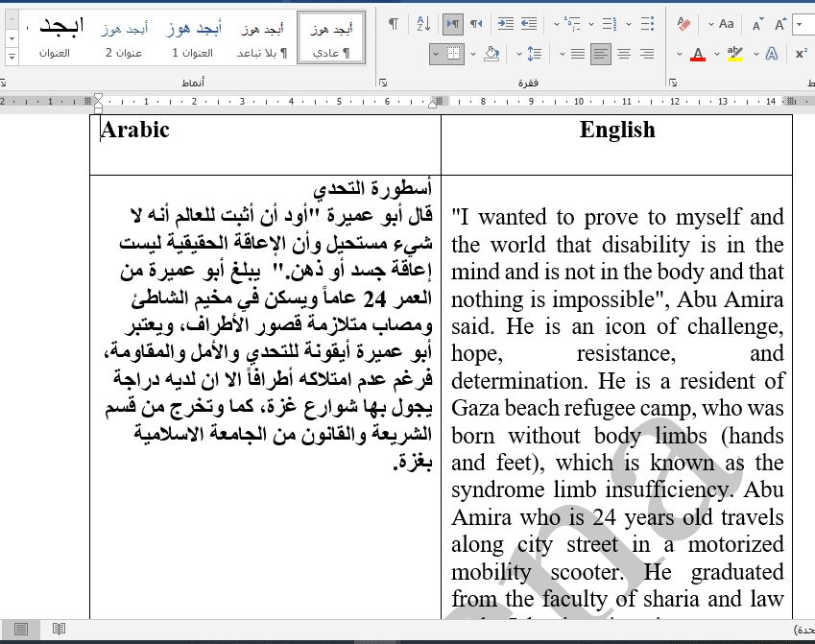The height and width of the screenshot is (644, 815).
Task: Click the Arabic title أسطورة التحدي
Action: tap(372, 188)
